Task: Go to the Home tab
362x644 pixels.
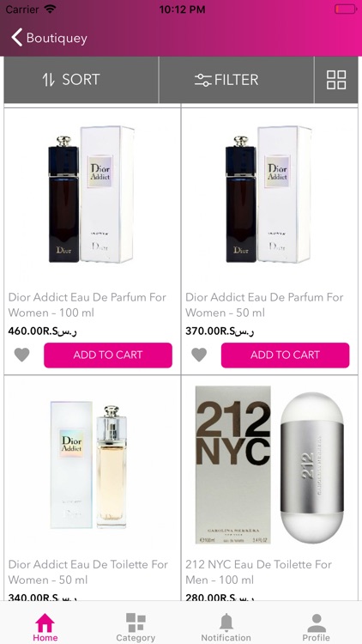Action: [x=45, y=627]
